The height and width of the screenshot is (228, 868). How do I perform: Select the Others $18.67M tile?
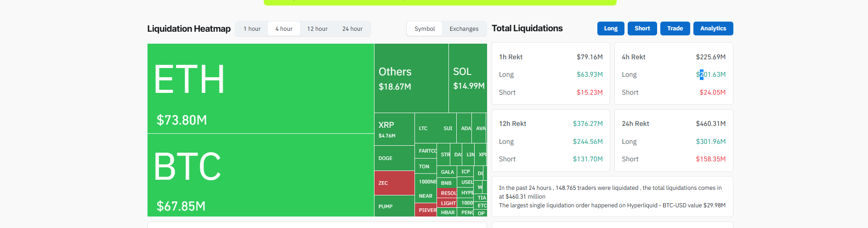411,78
